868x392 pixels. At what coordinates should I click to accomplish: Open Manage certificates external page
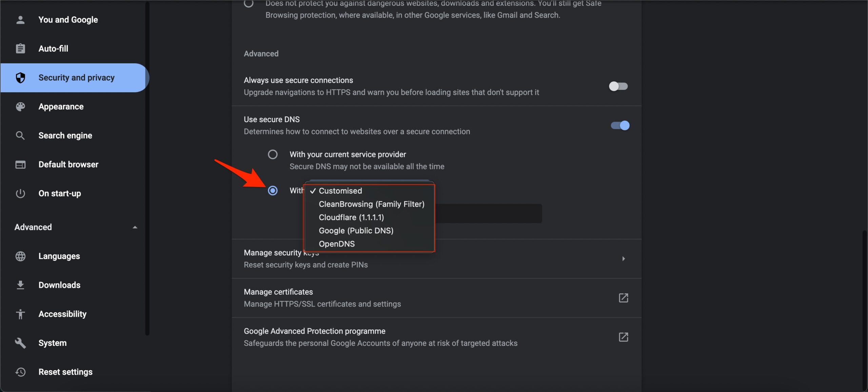click(623, 298)
